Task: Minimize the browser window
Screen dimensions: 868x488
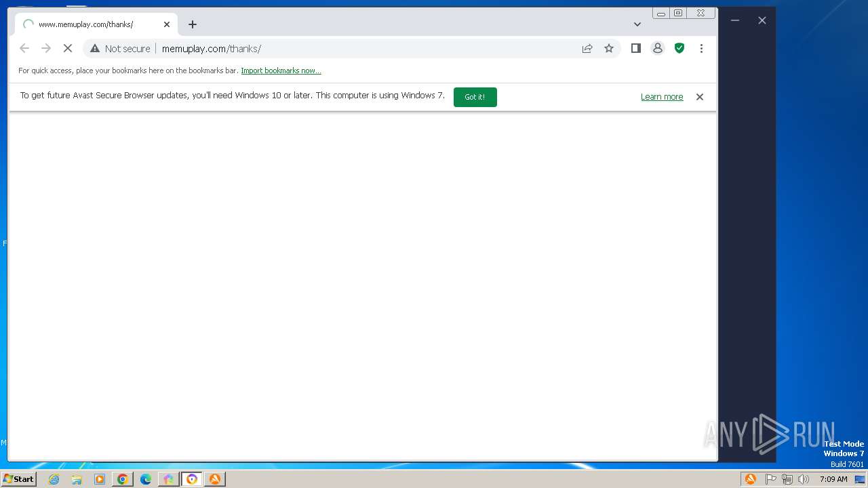Action: 661,13
